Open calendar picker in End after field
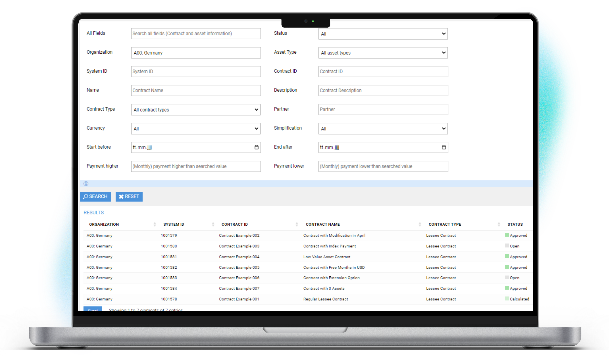Screen dimensions: 609x364 [x=444, y=148]
